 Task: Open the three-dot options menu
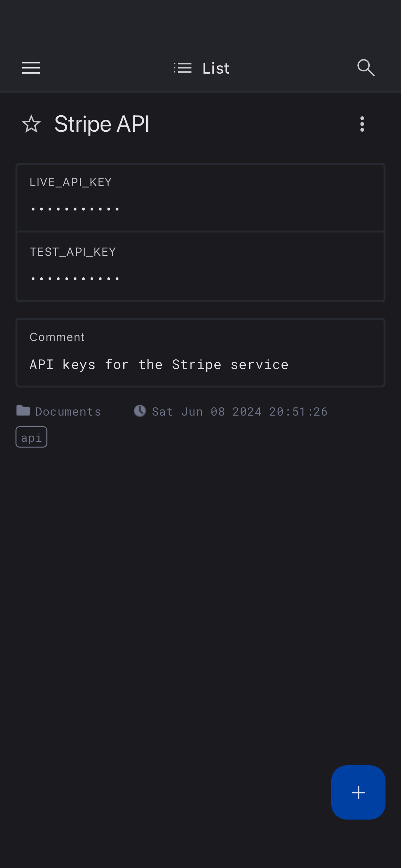tap(362, 124)
